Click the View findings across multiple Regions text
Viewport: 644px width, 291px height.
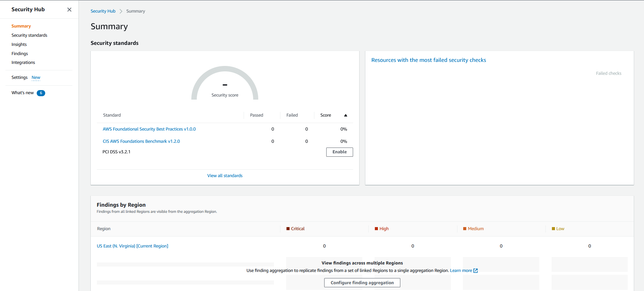click(362, 263)
